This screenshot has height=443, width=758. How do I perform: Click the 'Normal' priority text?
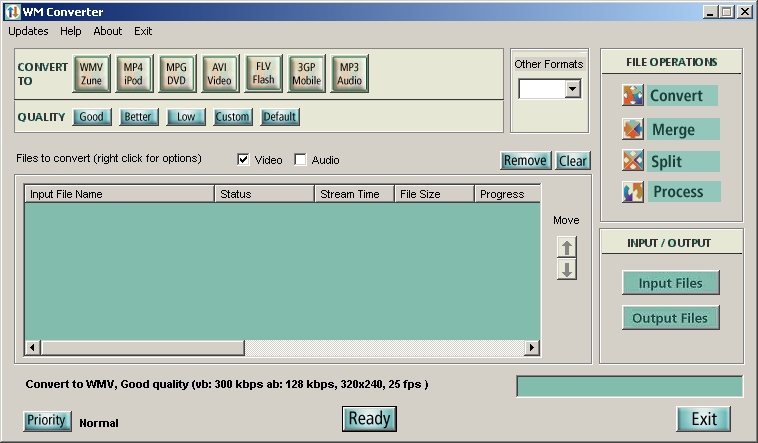point(99,423)
